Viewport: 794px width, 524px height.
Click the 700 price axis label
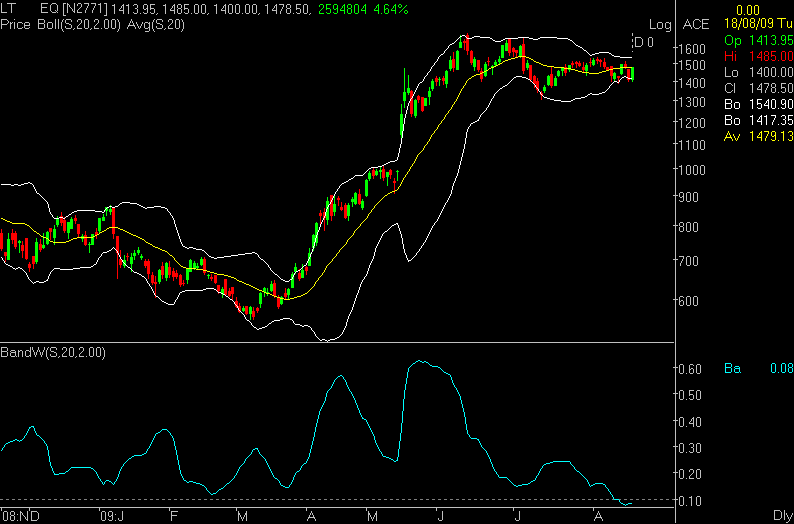pyautogui.click(x=690, y=261)
